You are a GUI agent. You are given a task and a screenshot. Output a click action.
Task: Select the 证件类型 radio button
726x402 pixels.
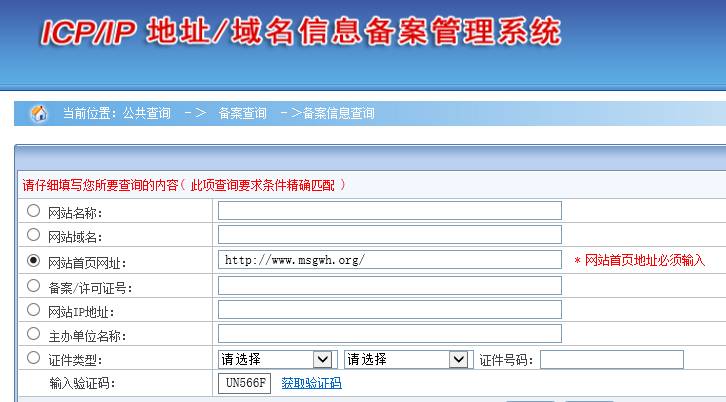click(33, 358)
